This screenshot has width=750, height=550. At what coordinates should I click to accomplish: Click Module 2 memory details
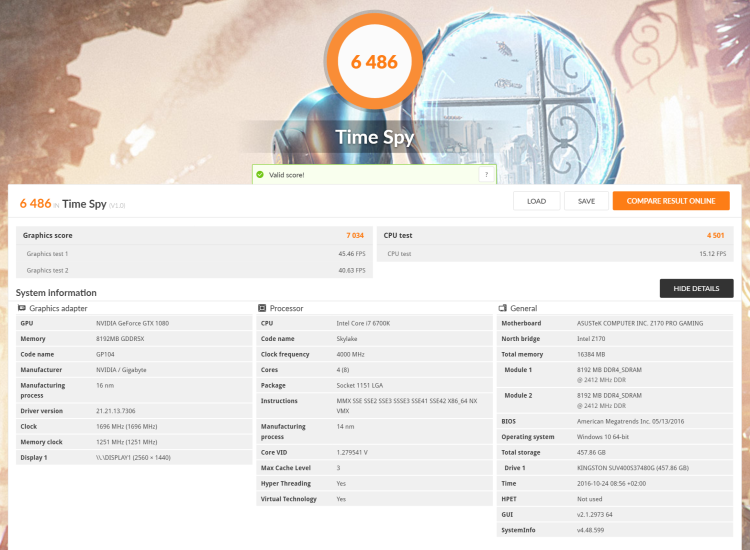point(609,400)
